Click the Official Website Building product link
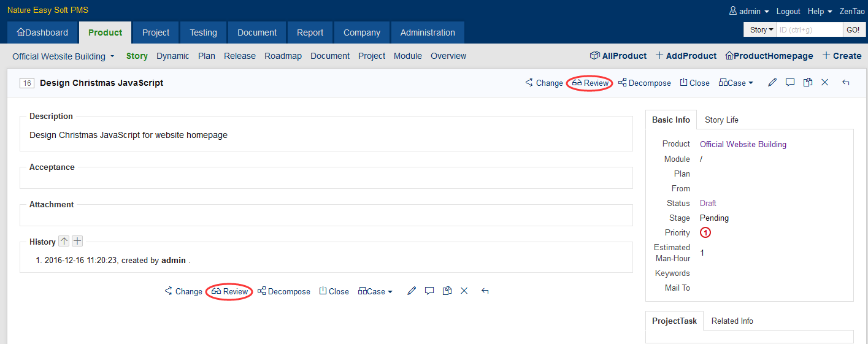The image size is (868, 344). (743, 145)
